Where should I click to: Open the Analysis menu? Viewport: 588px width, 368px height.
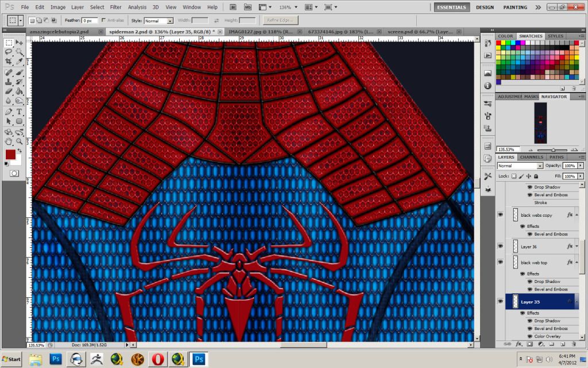[137, 7]
